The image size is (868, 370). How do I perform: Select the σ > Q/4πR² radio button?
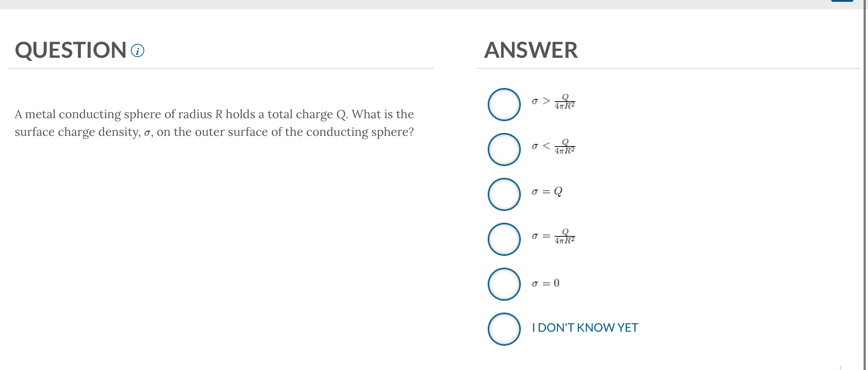504,104
